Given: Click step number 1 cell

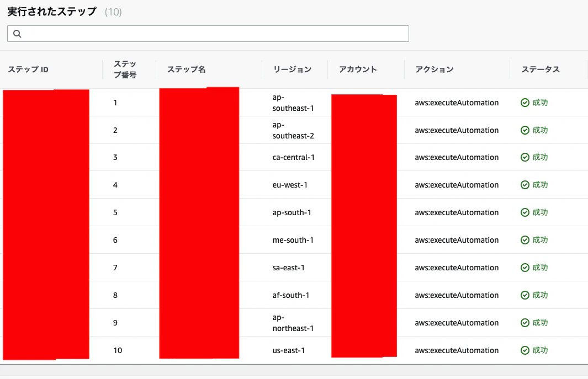Looking at the screenshot, I should coord(115,103).
